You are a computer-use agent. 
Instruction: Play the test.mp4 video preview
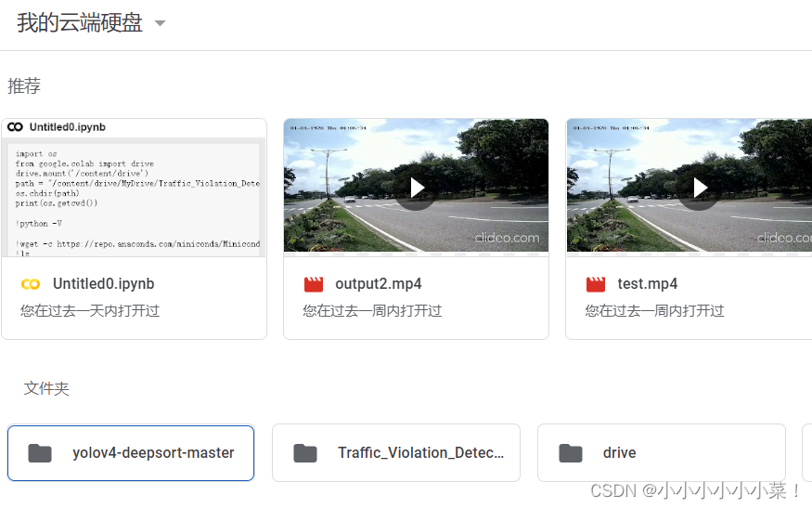tap(699, 188)
